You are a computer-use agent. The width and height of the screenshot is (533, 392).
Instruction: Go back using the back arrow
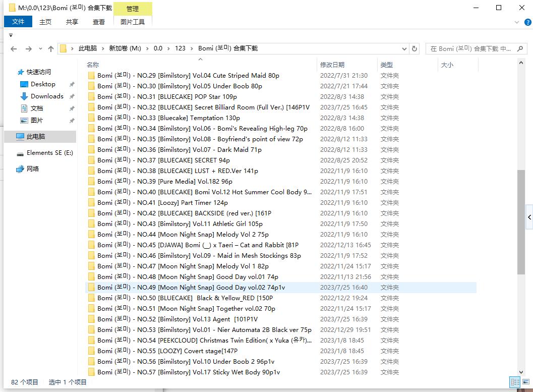point(14,48)
